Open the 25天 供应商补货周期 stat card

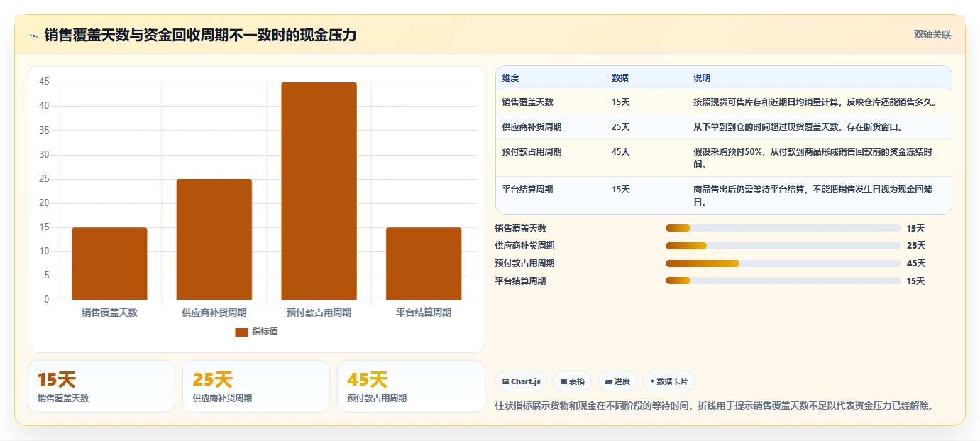tap(256, 386)
